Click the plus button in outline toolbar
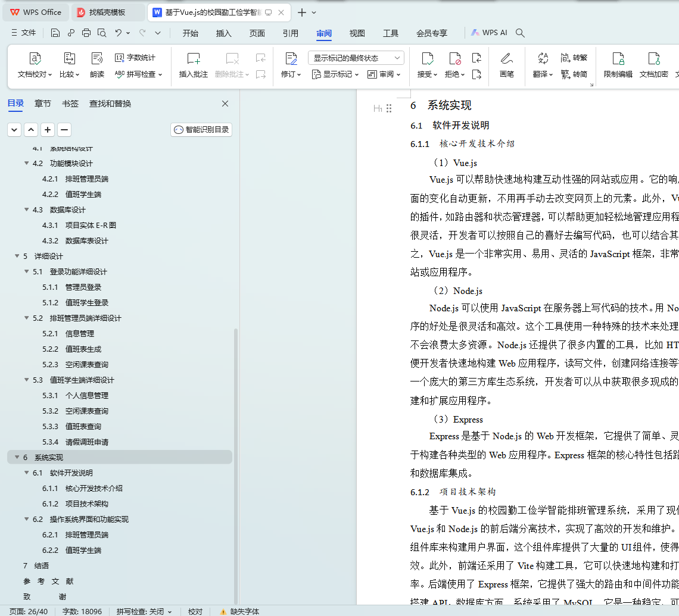The width and height of the screenshot is (679, 616). [x=48, y=130]
